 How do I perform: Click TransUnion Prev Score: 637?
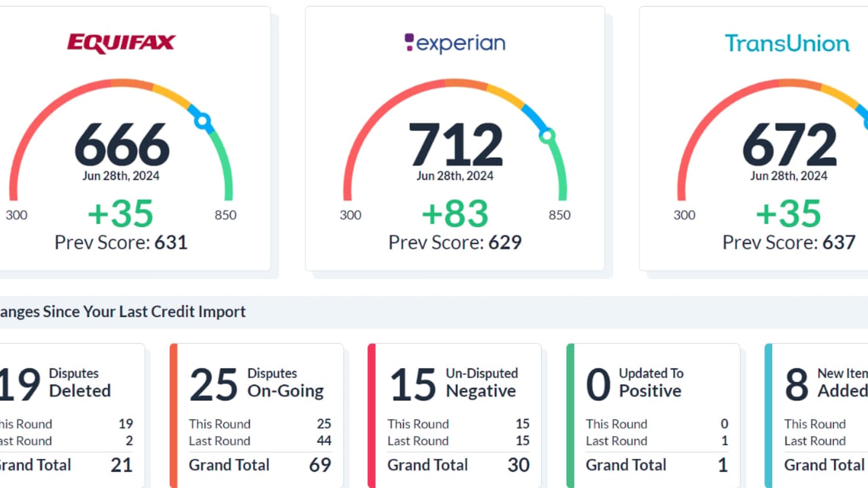tap(789, 243)
